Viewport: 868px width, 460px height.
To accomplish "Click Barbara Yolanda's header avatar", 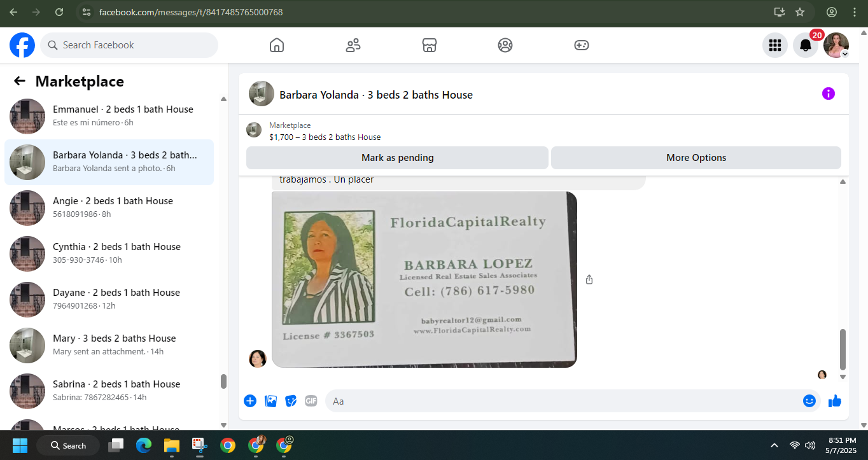I will tap(262, 94).
